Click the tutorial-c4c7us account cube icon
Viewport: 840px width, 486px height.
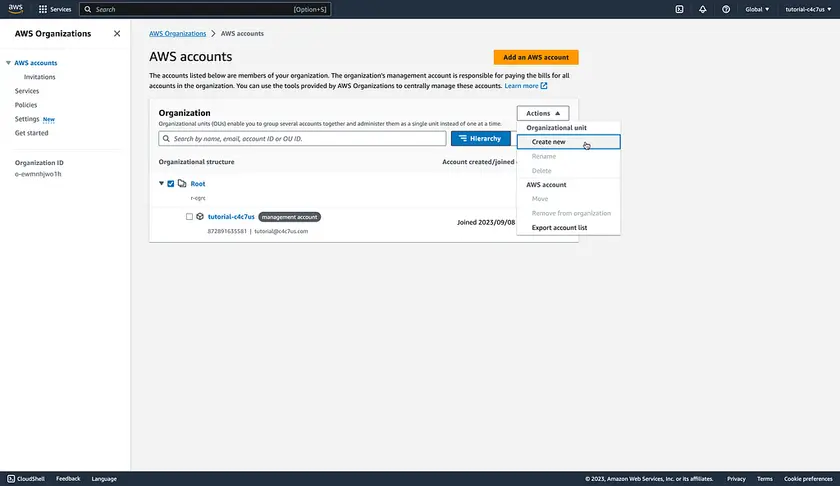click(200, 216)
